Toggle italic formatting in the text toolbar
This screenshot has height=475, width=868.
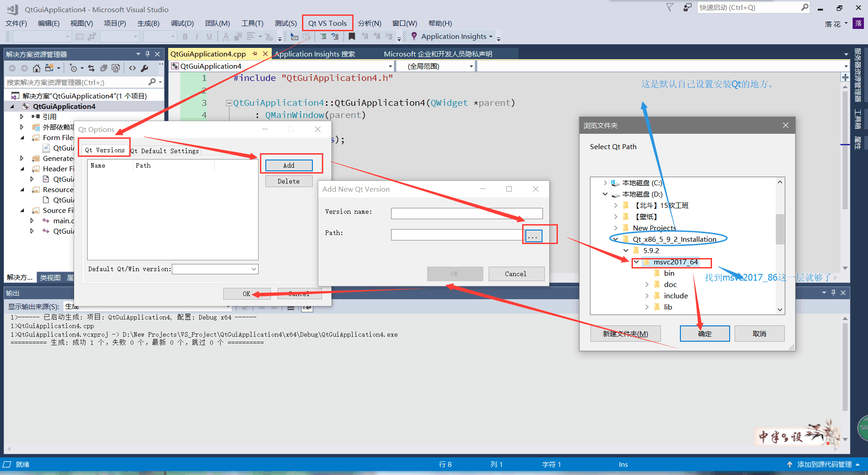pyautogui.click(x=197, y=36)
